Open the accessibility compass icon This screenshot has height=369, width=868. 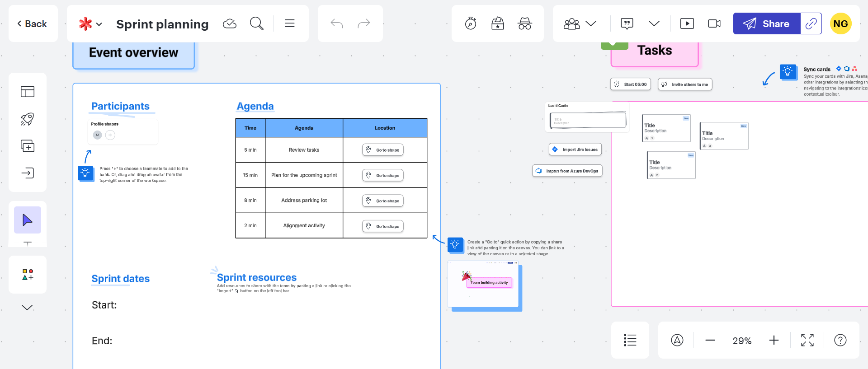[x=677, y=340]
